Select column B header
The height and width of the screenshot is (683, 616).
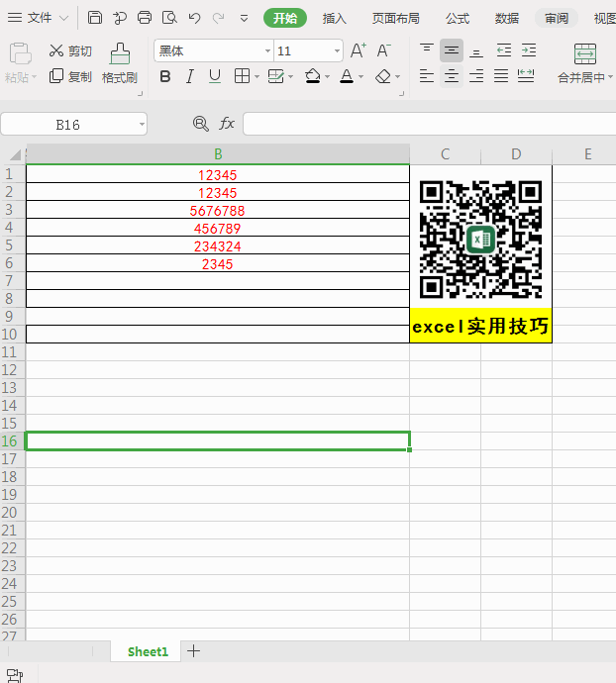[x=218, y=153]
